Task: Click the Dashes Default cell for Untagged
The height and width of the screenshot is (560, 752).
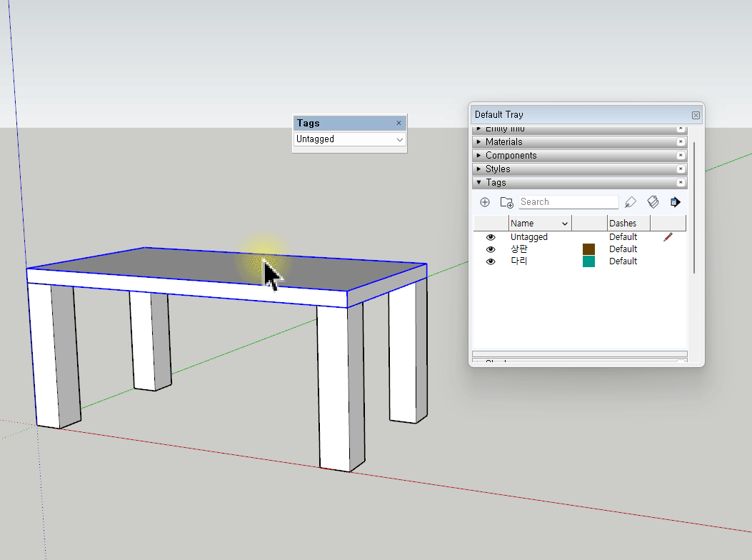Action: click(623, 236)
